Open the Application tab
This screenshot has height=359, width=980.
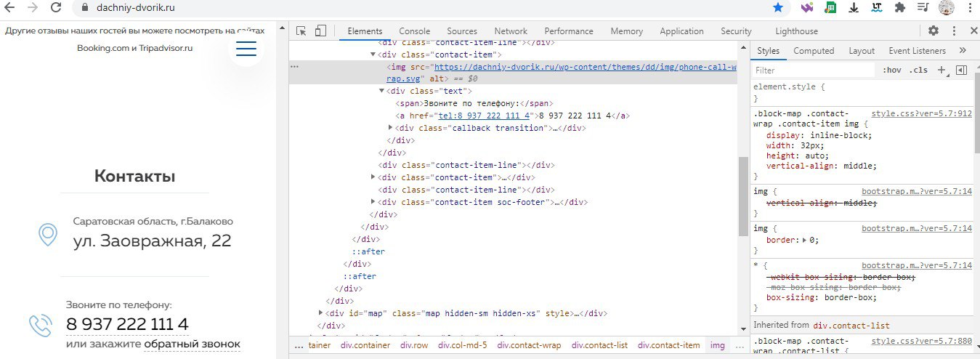tap(681, 31)
